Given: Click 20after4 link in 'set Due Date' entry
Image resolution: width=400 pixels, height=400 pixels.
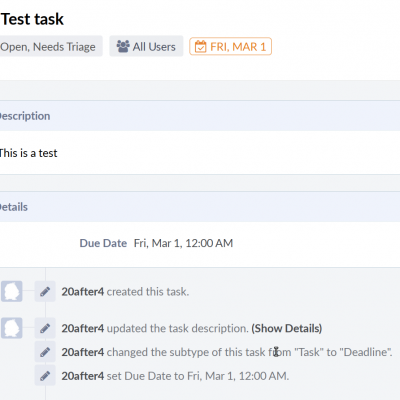Looking at the screenshot, I should (x=83, y=376).
